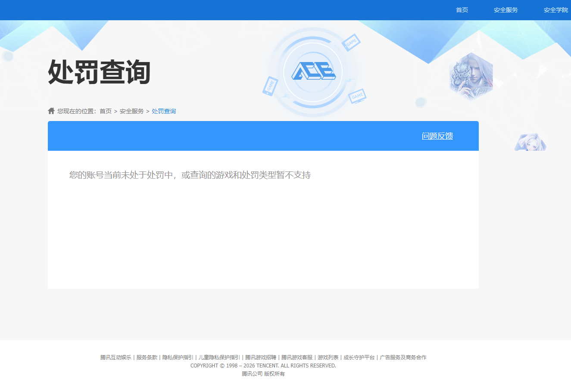Select 处罚查询 in the breadcrumb
571x392 pixels.
click(164, 111)
